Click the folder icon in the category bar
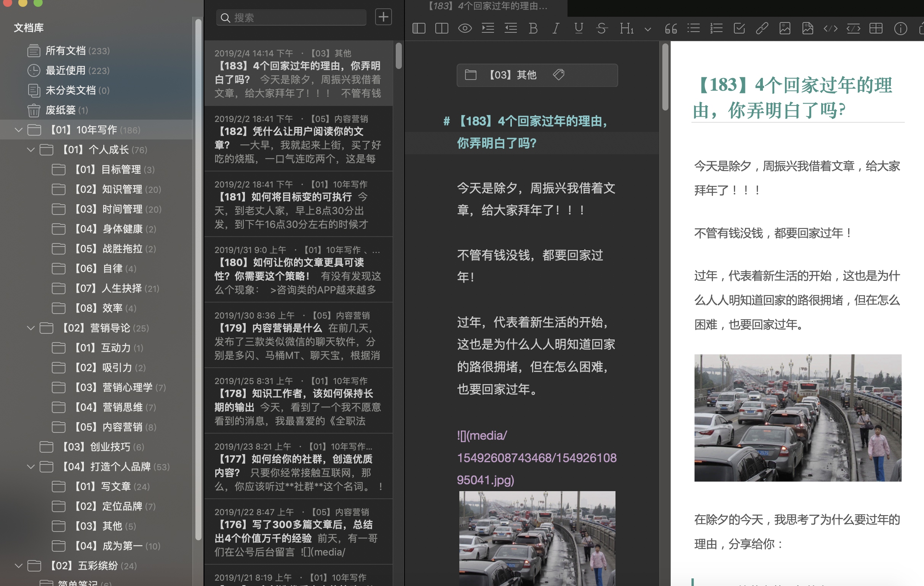This screenshot has width=924, height=586. click(x=470, y=74)
